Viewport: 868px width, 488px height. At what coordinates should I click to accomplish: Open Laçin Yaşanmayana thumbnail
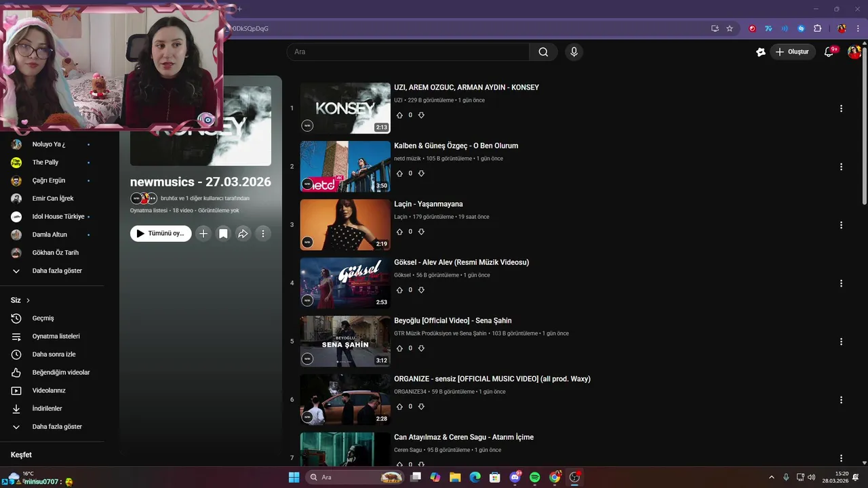click(345, 225)
